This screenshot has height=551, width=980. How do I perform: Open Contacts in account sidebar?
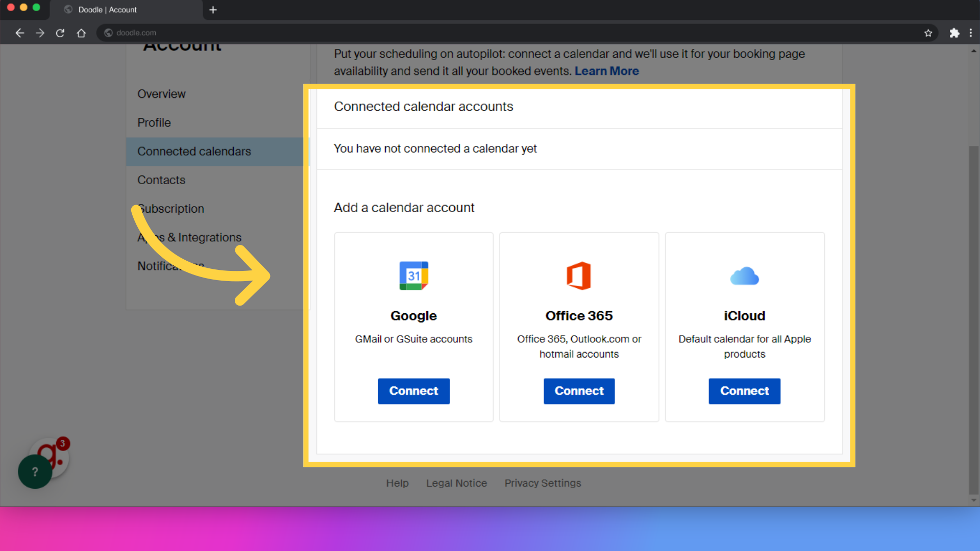point(161,180)
